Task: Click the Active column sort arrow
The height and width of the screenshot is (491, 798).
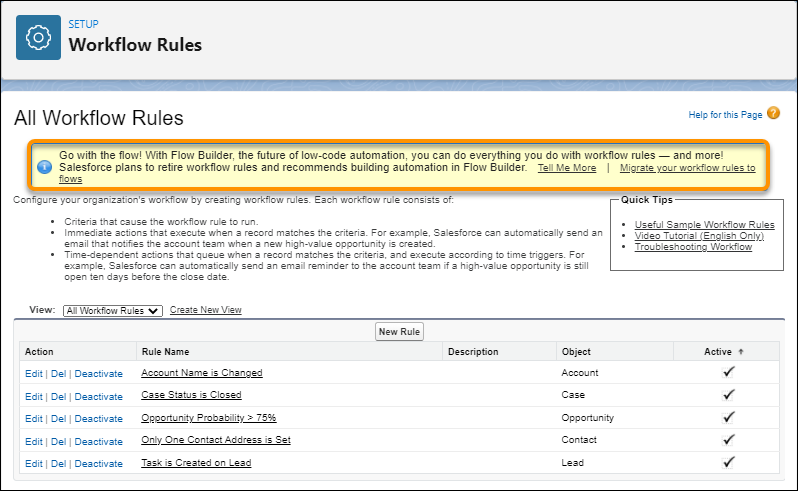Action: pyautogui.click(x=740, y=352)
